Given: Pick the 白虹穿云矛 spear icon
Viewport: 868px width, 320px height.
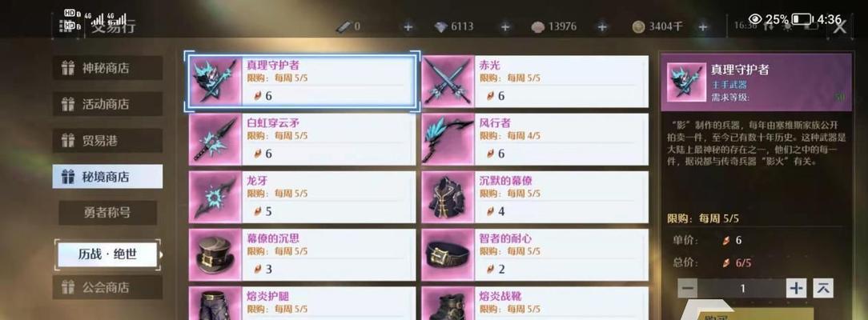Looking at the screenshot, I should coord(216,138).
